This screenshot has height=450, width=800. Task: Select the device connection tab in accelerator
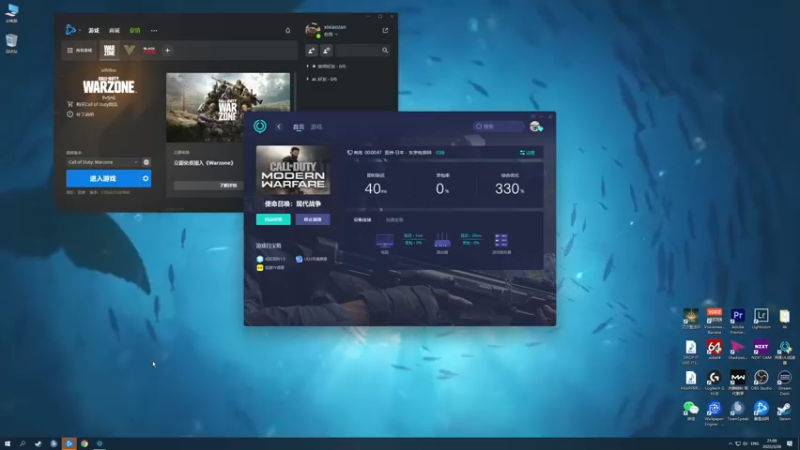[362, 220]
